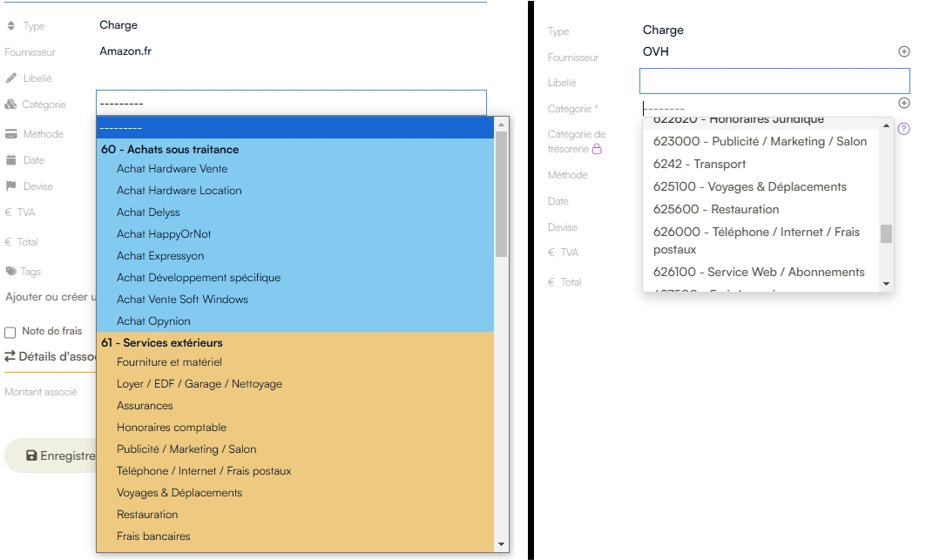The image size is (926, 560).
Task: Choose Loyer / EDF / Garage / Nettoyage
Action: (x=199, y=384)
